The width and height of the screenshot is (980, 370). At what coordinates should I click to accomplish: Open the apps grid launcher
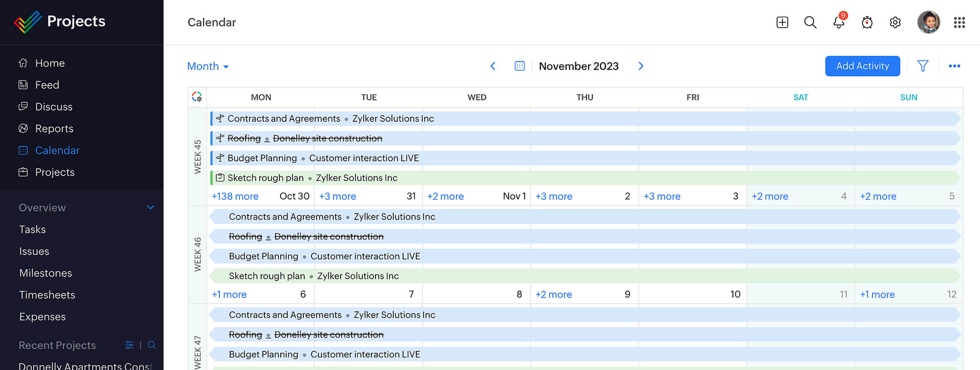tap(959, 22)
